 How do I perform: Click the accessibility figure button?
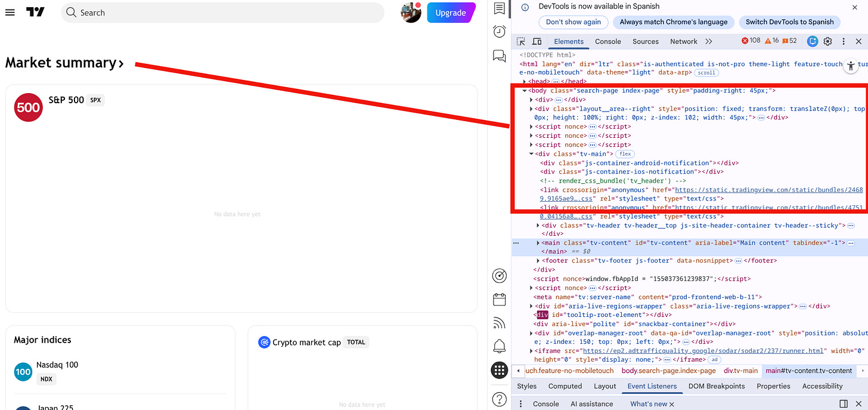(x=851, y=66)
